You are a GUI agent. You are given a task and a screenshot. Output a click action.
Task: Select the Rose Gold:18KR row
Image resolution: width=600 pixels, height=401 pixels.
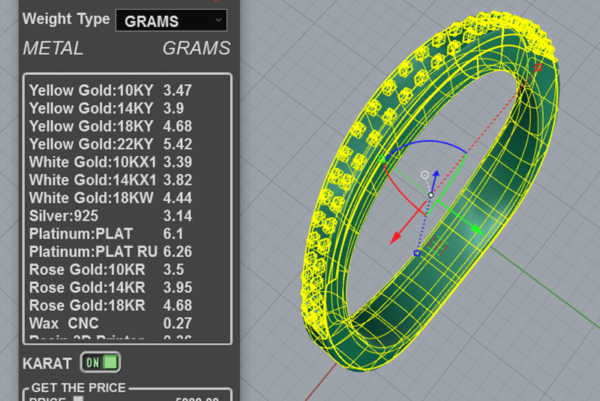click(x=127, y=306)
